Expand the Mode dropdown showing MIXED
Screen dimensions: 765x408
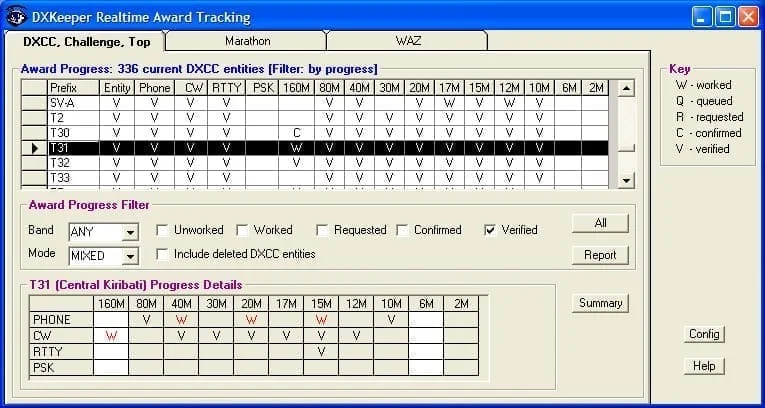click(x=129, y=256)
